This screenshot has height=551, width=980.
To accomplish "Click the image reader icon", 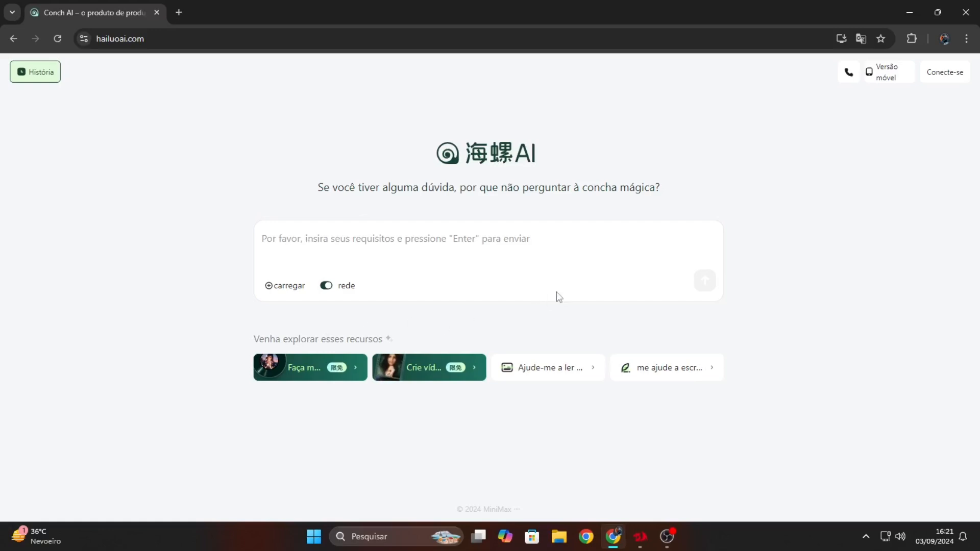I will [x=507, y=367].
